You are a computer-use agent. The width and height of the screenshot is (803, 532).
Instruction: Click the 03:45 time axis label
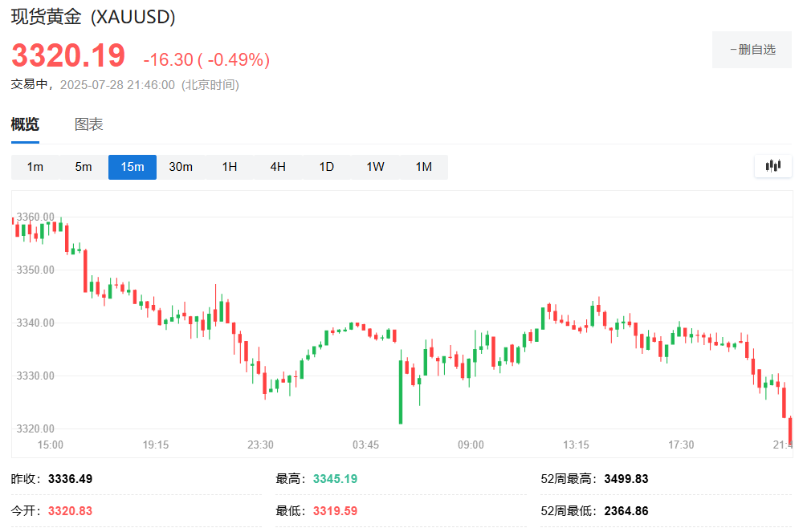[365, 445]
